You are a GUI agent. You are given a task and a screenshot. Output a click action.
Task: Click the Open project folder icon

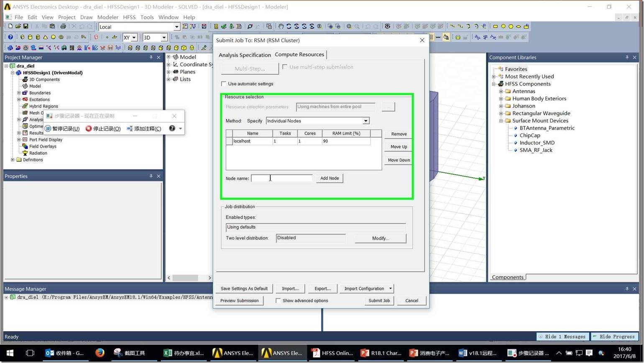[18, 26]
